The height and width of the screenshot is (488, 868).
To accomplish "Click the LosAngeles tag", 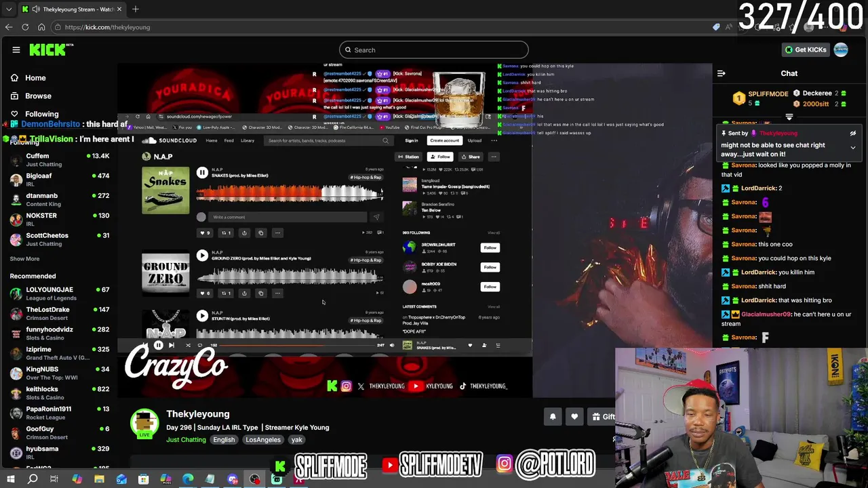I will click(263, 440).
